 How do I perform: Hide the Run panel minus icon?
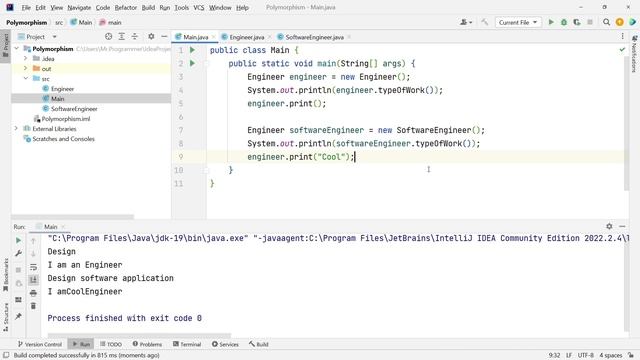pos(622,226)
